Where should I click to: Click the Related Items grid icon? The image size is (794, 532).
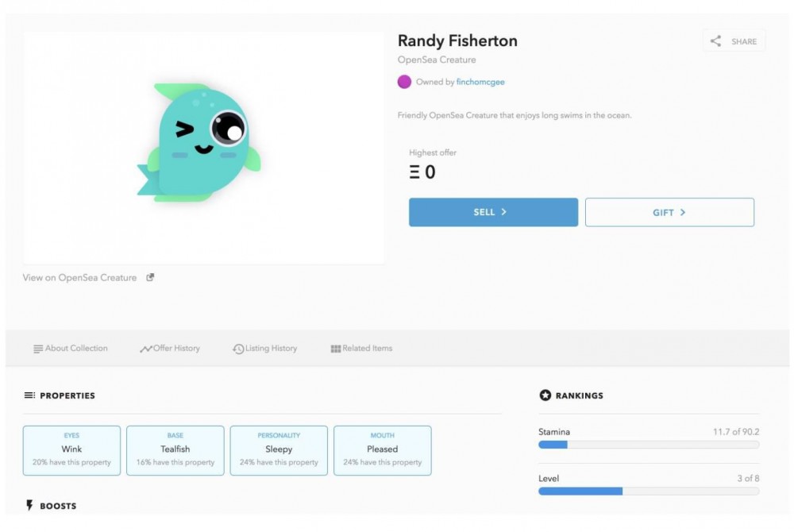coord(336,349)
